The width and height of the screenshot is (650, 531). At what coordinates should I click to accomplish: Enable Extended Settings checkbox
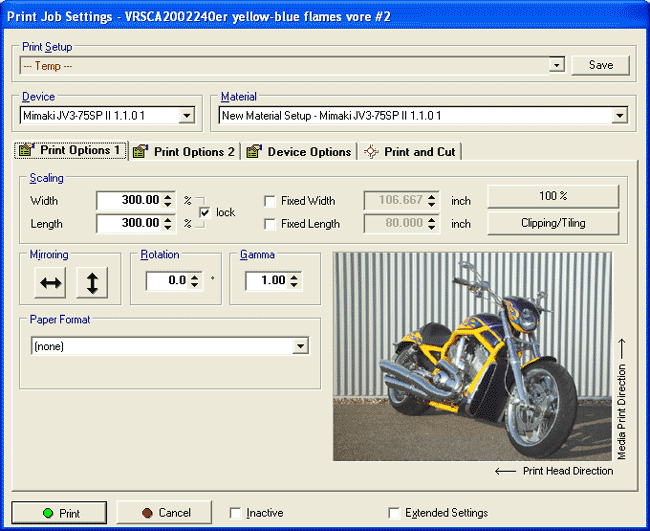394,513
